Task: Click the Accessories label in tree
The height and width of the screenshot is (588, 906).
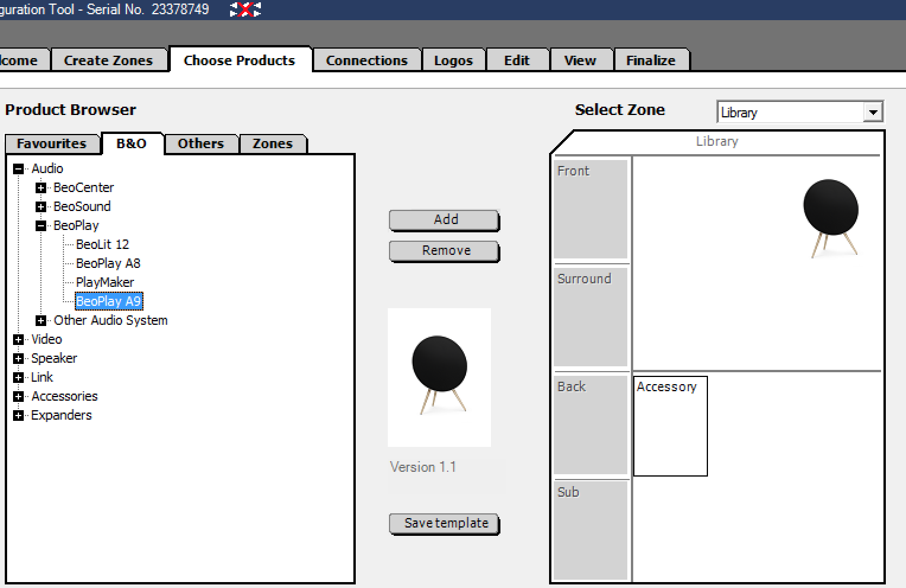Action: tap(64, 396)
